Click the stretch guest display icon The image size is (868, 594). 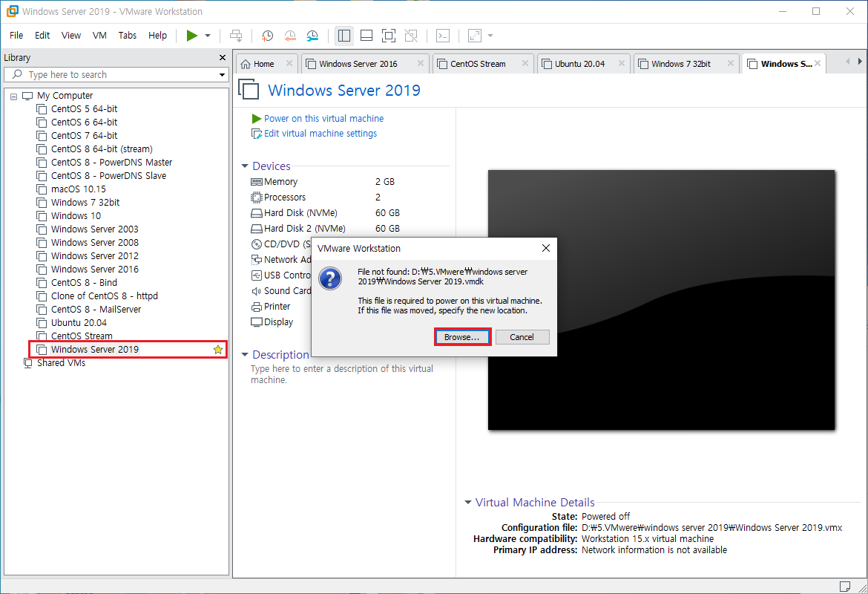click(474, 36)
